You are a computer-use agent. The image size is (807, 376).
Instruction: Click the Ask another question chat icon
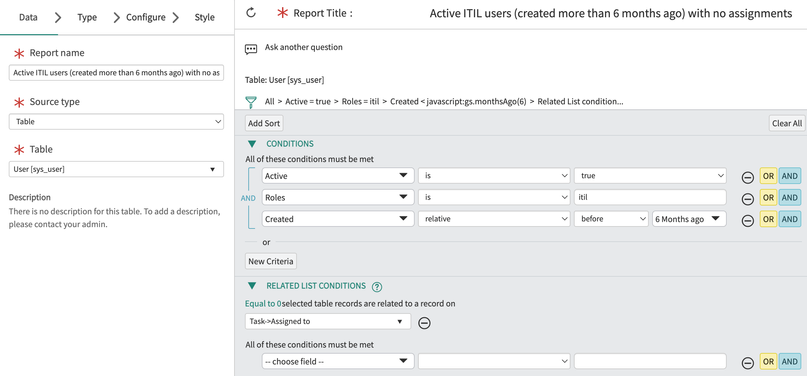[x=251, y=49]
